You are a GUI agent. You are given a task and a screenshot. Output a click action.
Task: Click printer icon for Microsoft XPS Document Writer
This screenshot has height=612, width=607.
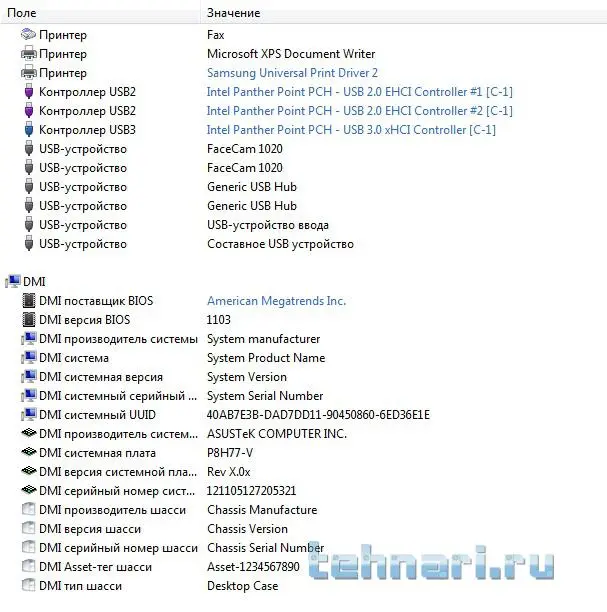(28, 53)
